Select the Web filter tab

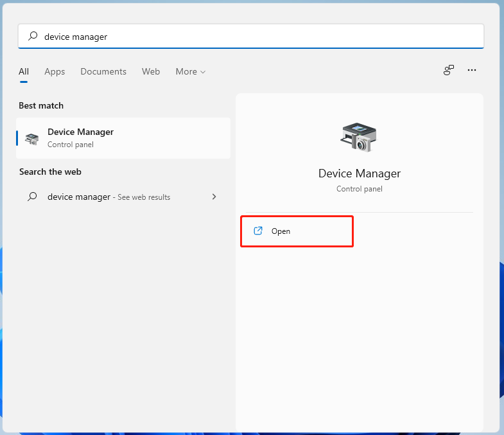click(151, 71)
